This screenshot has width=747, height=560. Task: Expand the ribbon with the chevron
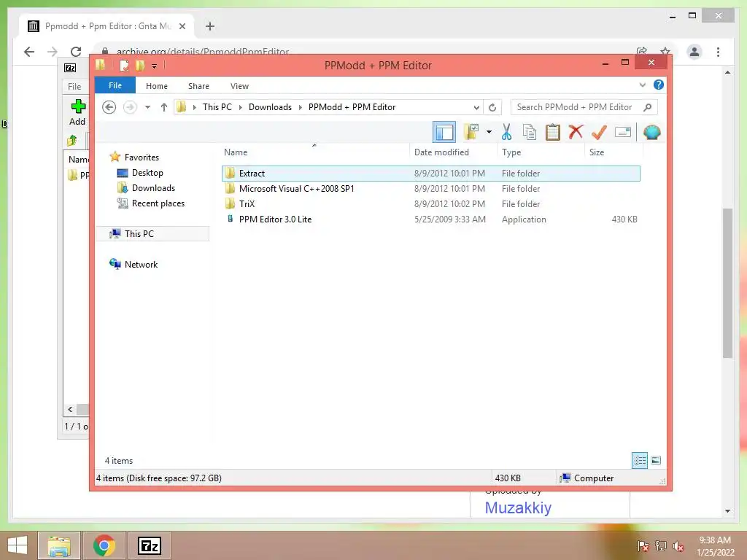[642, 85]
